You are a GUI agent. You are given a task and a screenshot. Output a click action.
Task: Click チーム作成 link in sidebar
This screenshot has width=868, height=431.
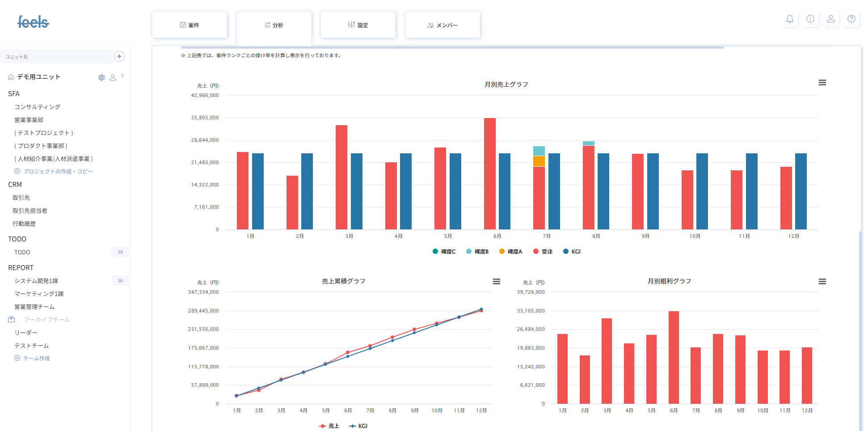click(36, 358)
